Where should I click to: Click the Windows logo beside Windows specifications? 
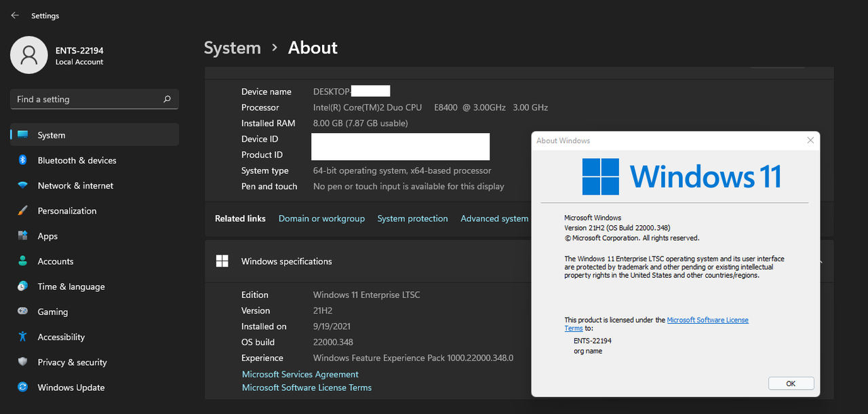[222, 261]
